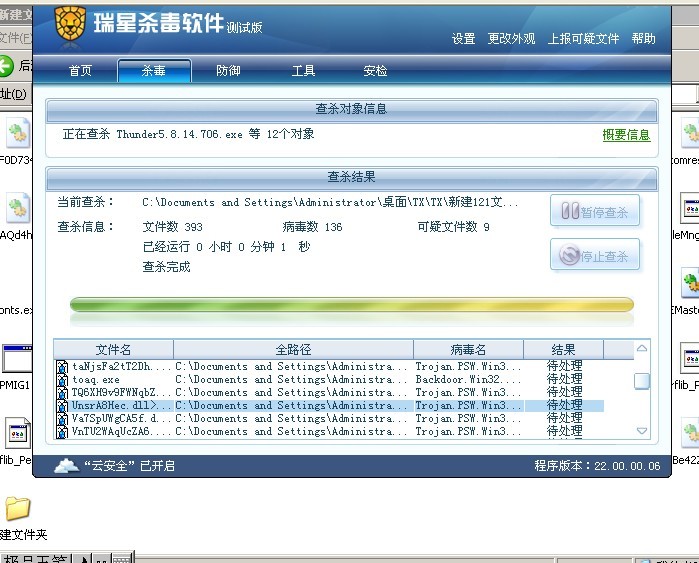The image size is (699, 563).
Task: Select the toaq.exe file name
Action: 96,380
